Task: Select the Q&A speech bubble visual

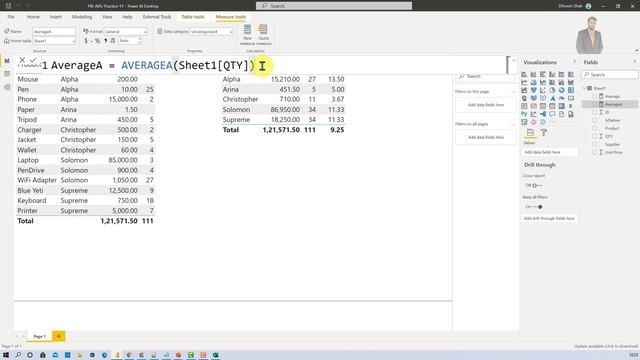Action: (x=552, y=114)
